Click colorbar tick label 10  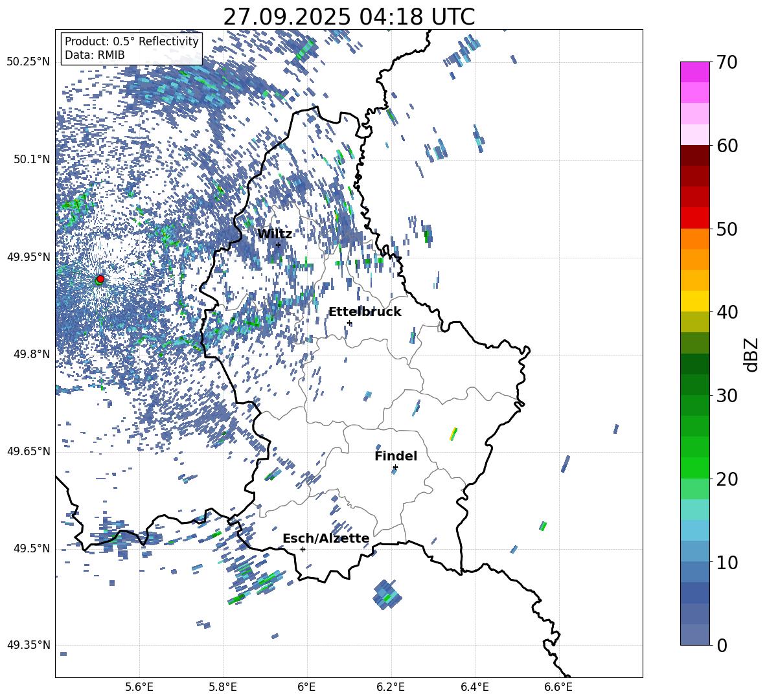click(727, 563)
